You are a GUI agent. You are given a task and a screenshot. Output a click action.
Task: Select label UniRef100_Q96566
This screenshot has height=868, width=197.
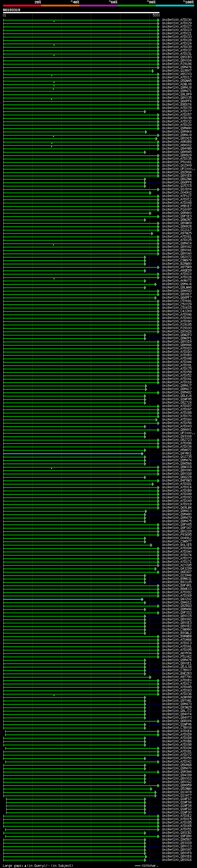pos(177,464)
